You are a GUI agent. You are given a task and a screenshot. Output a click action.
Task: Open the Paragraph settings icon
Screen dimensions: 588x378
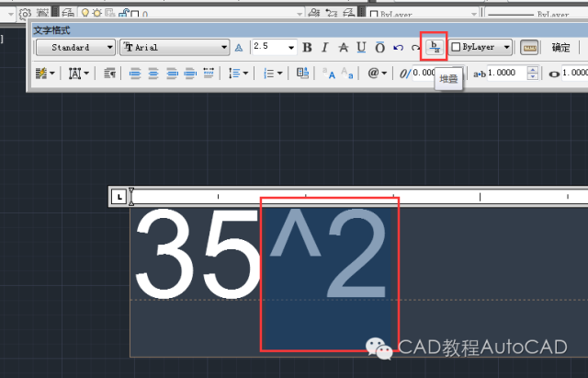[109, 74]
